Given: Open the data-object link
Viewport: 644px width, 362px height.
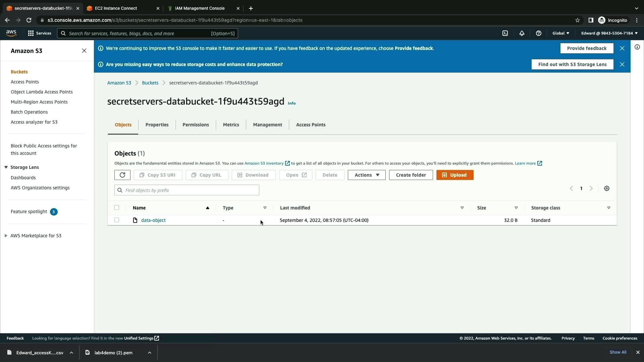Looking at the screenshot, I should (153, 220).
